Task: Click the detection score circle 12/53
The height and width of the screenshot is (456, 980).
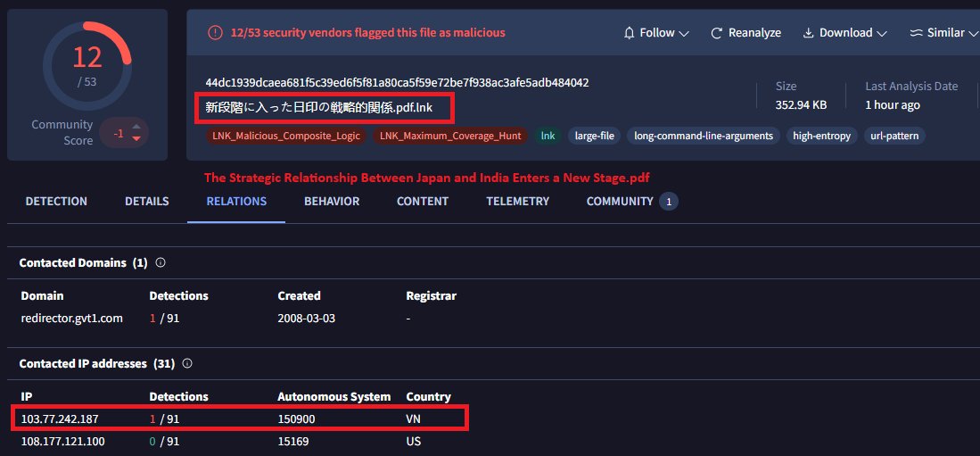Action: coord(86,66)
